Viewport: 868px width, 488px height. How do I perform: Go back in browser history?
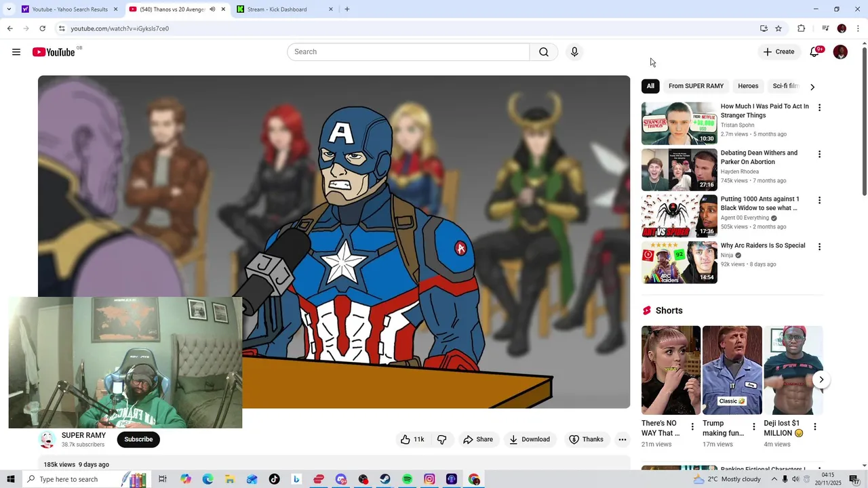[9, 28]
